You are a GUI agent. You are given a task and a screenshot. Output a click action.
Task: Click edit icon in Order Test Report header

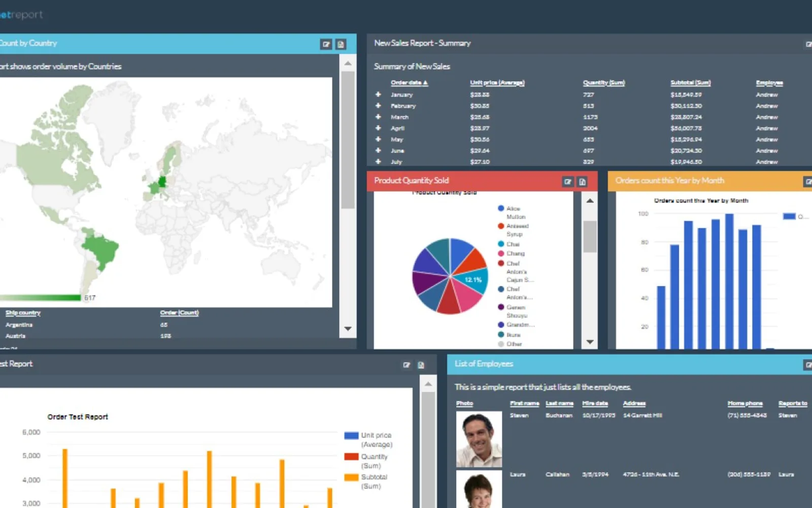407,365
